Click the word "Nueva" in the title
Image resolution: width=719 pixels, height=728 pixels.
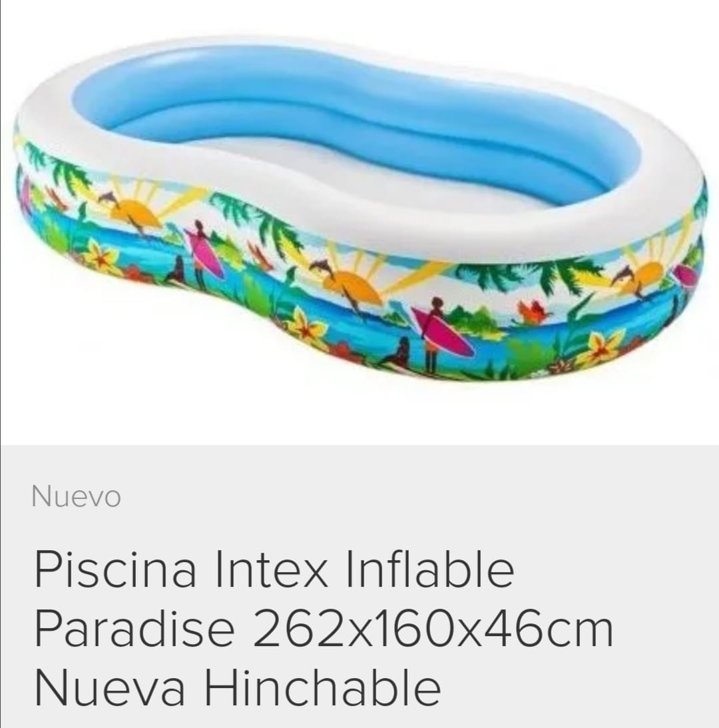point(110,687)
